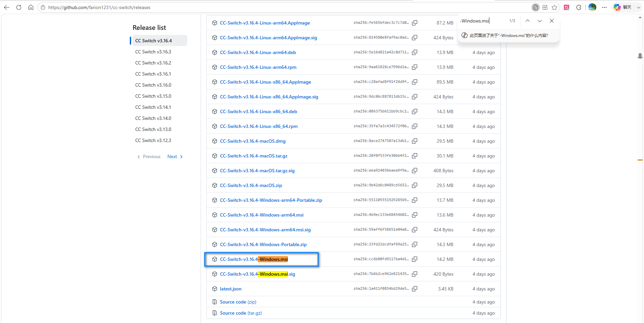Open the Copilot chat dropdown arrow
Image resolution: width=644 pixels, height=323 pixels.
point(638,7)
